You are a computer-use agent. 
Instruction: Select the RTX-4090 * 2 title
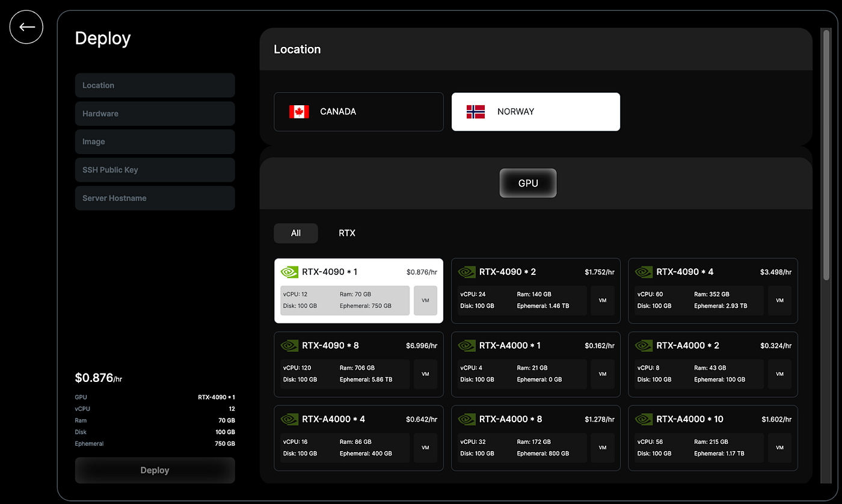point(508,272)
